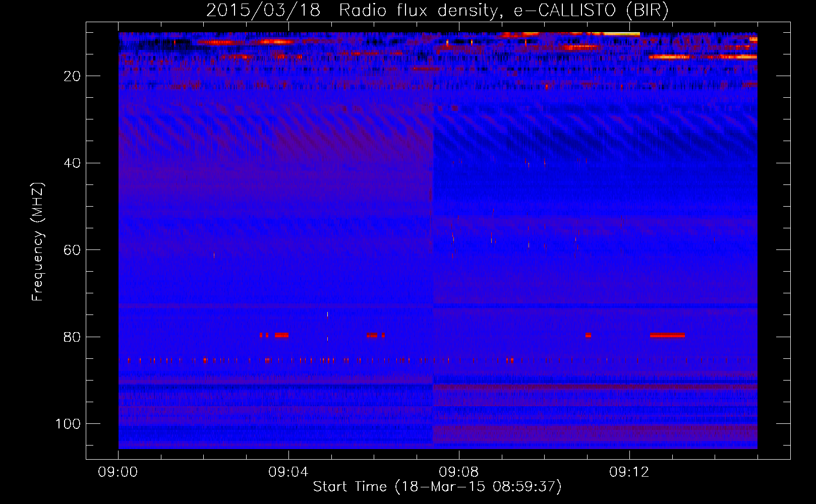
Task: Click the time tick label 09:08
Action: [x=459, y=472]
